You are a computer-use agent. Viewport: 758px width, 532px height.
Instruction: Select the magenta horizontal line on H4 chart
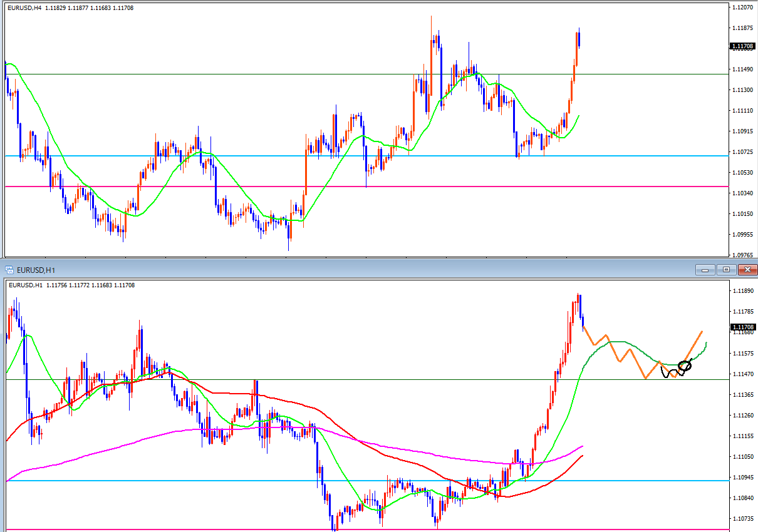pos(366,187)
